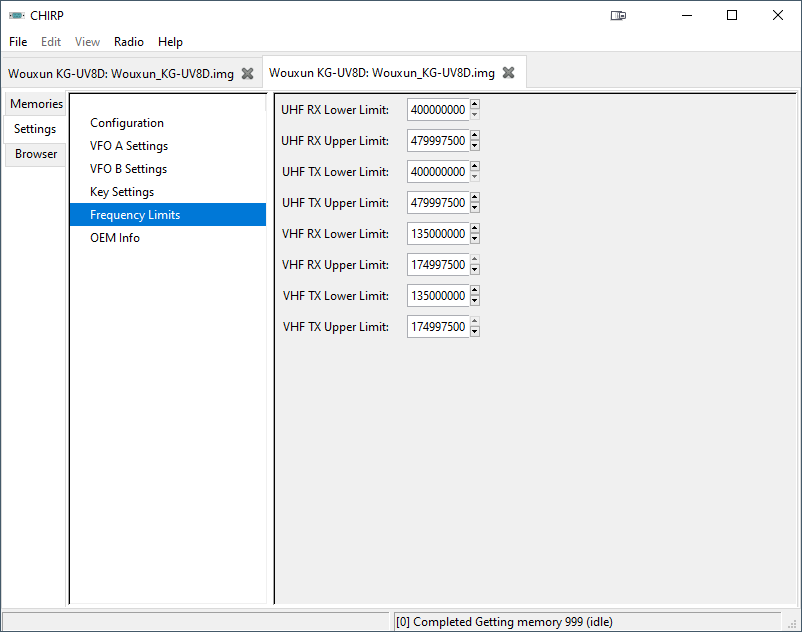The image size is (802, 632).
Task: Click the 'VHF TX Upper Limit:' label
Action: [x=336, y=327]
